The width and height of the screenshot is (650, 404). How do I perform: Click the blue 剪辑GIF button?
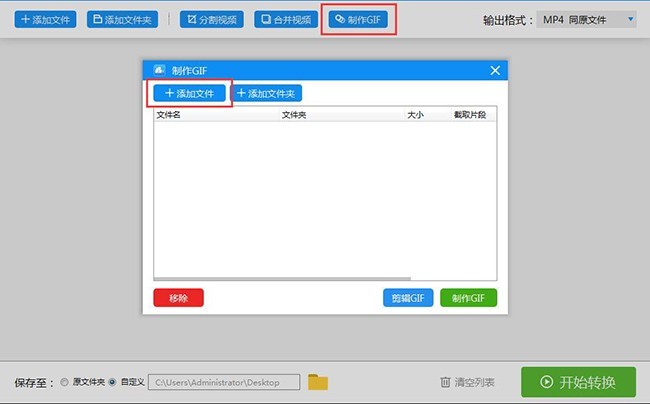point(408,298)
